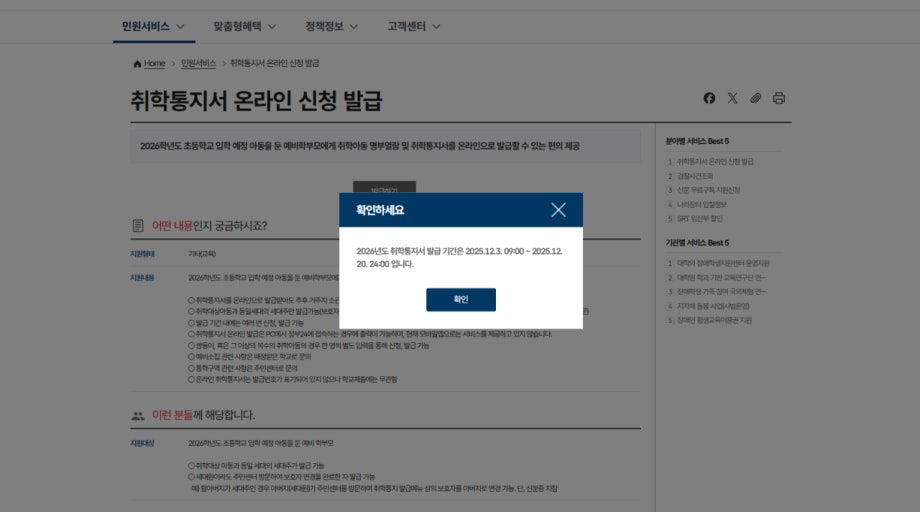Share the page via the X icon
Image resolution: width=920 pixels, height=512 pixels.
click(732, 98)
